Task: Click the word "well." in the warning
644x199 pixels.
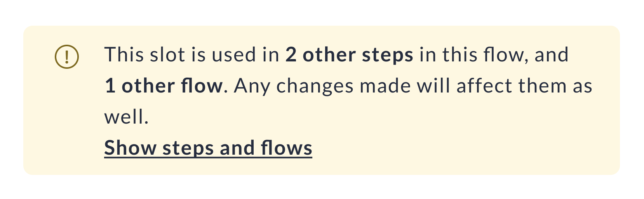Action: (127, 117)
